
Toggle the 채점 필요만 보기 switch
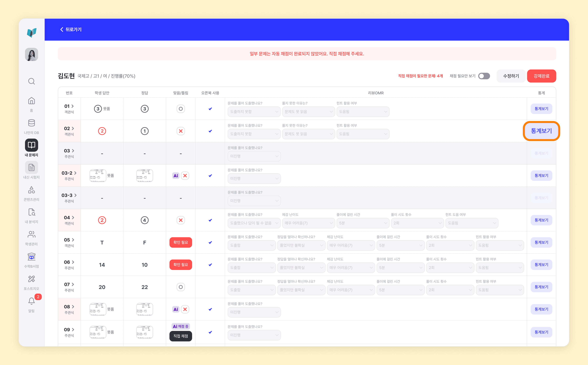pos(484,76)
